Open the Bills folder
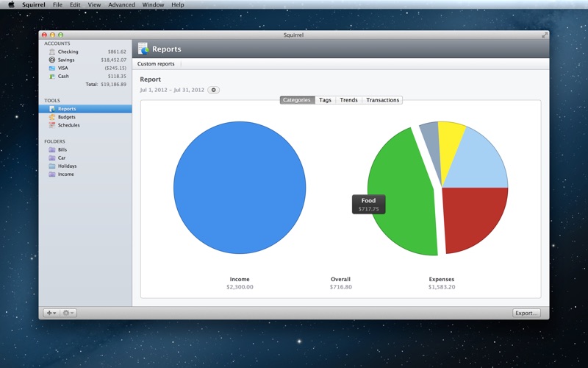 tap(62, 149)
